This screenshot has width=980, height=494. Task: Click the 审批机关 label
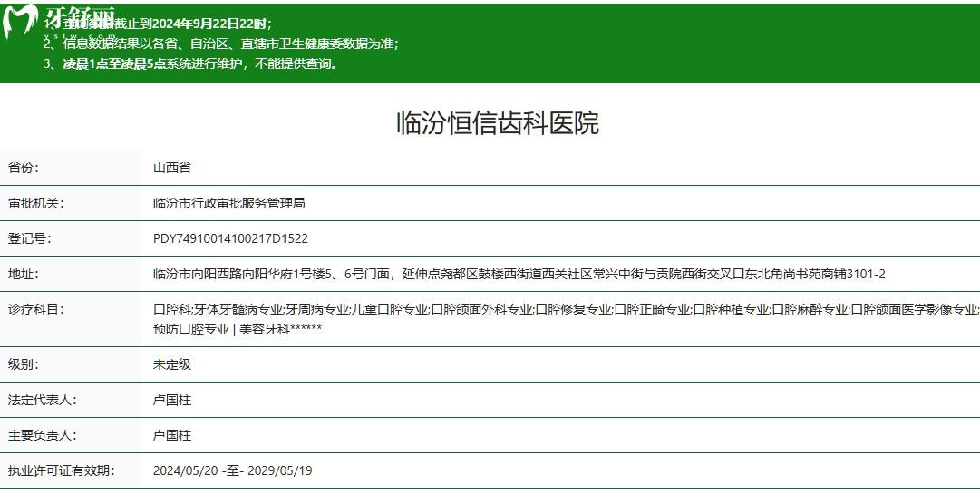35,204
